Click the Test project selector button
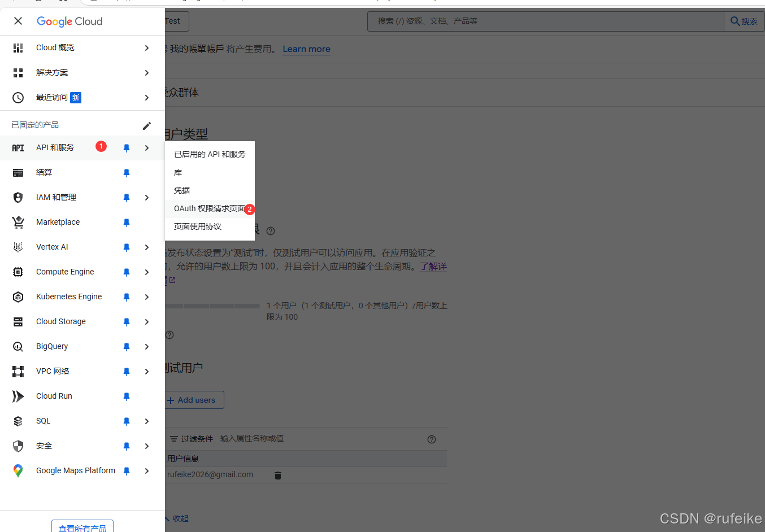765x532 pixels. [177, 21]
